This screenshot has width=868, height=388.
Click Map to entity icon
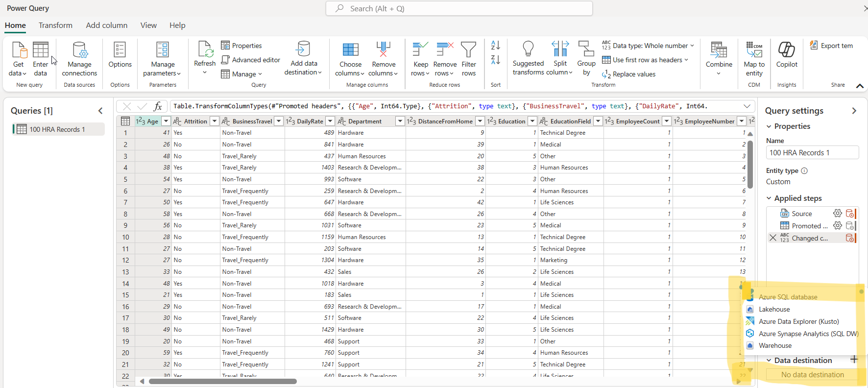pos(754,50)
